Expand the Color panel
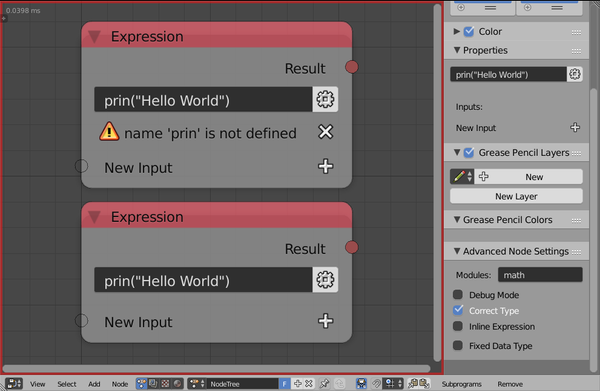The width and height of the screenshot is (600, 391). click(x=456, y=31)
